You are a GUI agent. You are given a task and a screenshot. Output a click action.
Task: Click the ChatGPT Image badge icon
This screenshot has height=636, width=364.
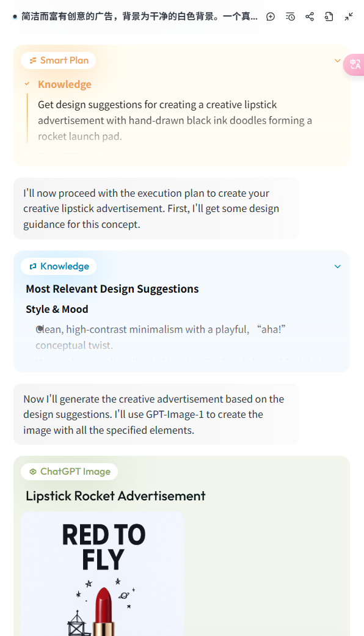(x=33, y=472)
